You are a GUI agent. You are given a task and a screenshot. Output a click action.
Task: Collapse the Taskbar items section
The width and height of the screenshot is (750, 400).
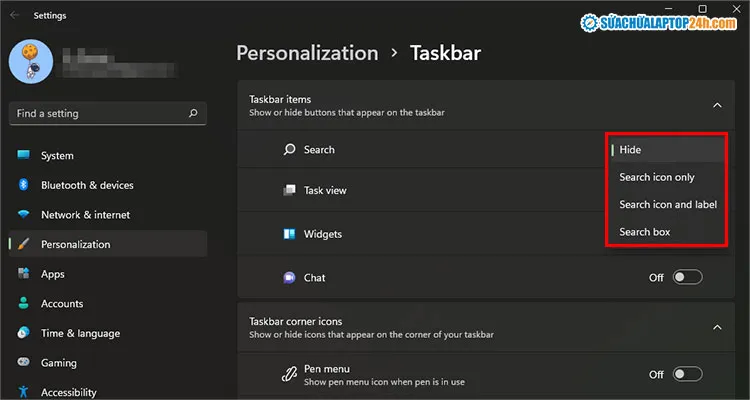click(x=716, y=105)
